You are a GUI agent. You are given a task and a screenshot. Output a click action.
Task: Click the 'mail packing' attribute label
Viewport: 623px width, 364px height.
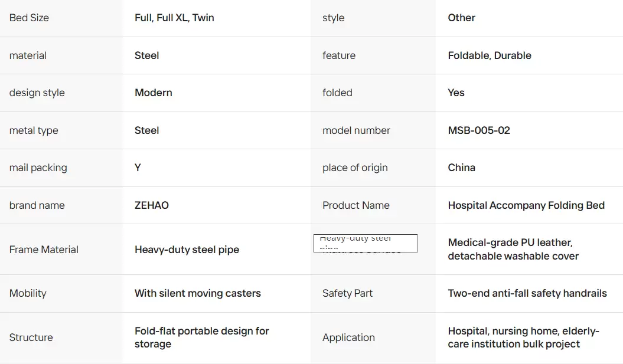tap(38, 168)
